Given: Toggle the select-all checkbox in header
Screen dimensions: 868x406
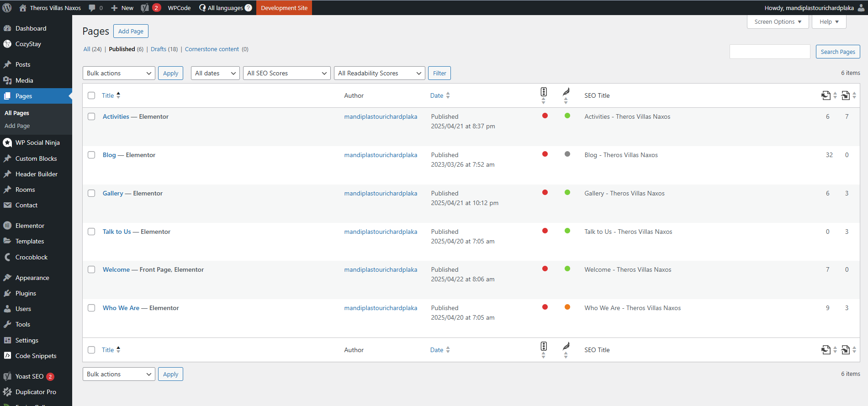Looking at the screenshot, I should pos(91,95).
